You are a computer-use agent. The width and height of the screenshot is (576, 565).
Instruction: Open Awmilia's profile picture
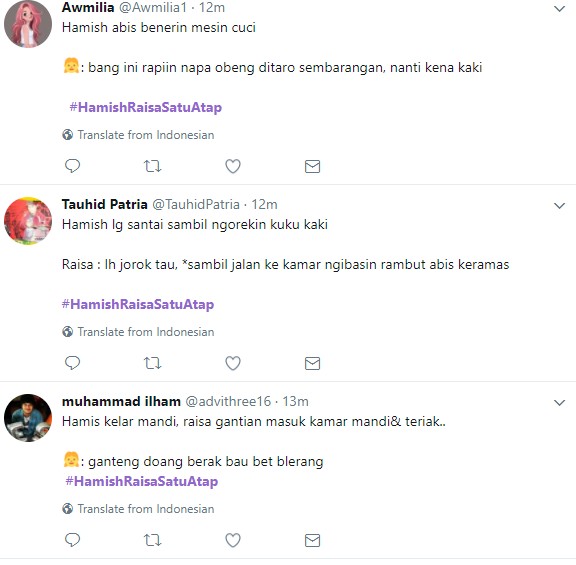point(28,24)
